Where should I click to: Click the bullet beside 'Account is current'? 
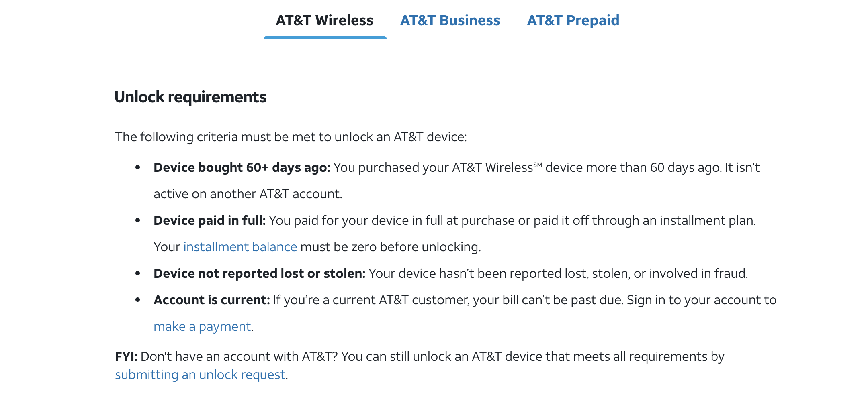pyautogui.click(x=138, y=300)
